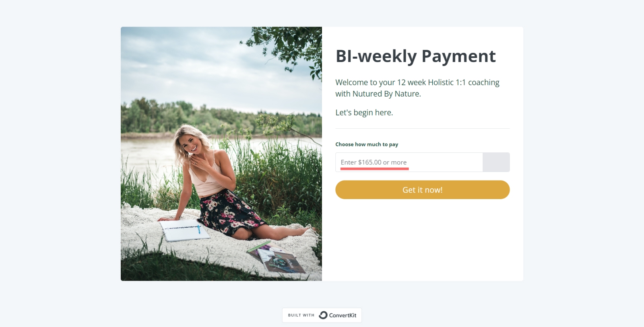Click the 'Get it now!' button
Image resolution: width=644 pixels, height=327 pixels.
click(423, 190)
